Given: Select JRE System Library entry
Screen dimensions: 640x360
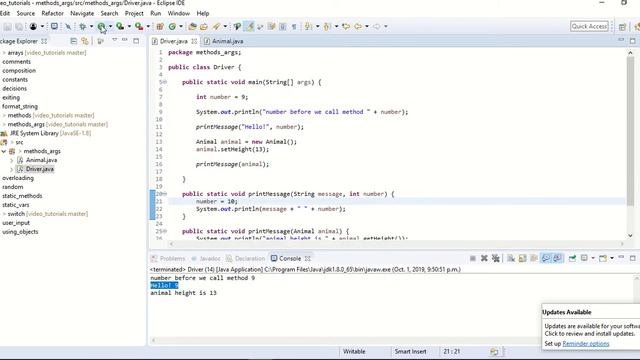Looking at the screenshot, I should pyautogui.click(x=50, y=133).
